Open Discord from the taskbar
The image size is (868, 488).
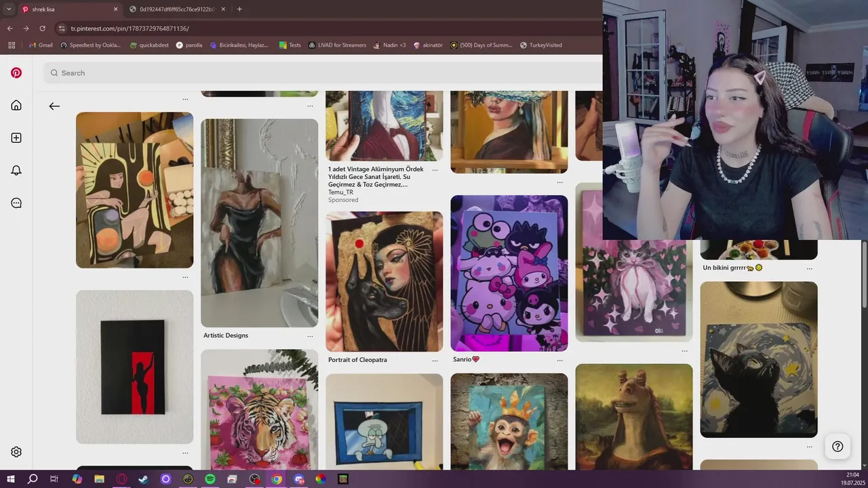tap(299, 479)
